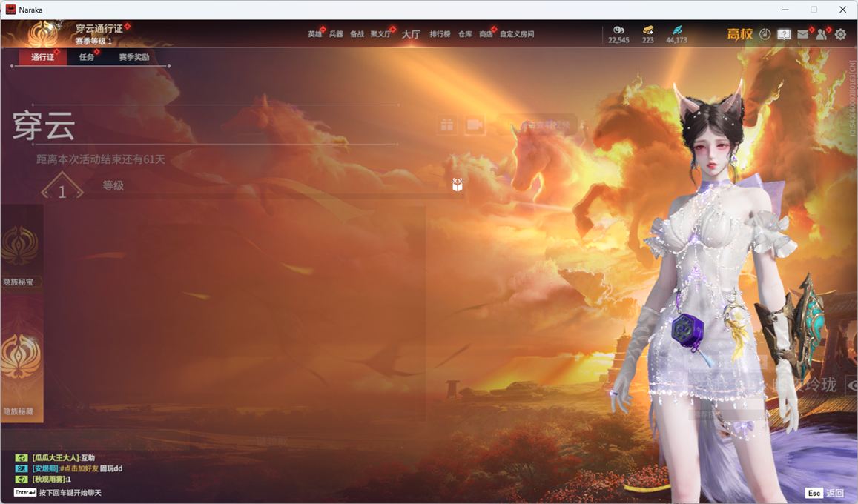Click the music note icon
This screenshot has height=504, width=858.
click(765, 34)
